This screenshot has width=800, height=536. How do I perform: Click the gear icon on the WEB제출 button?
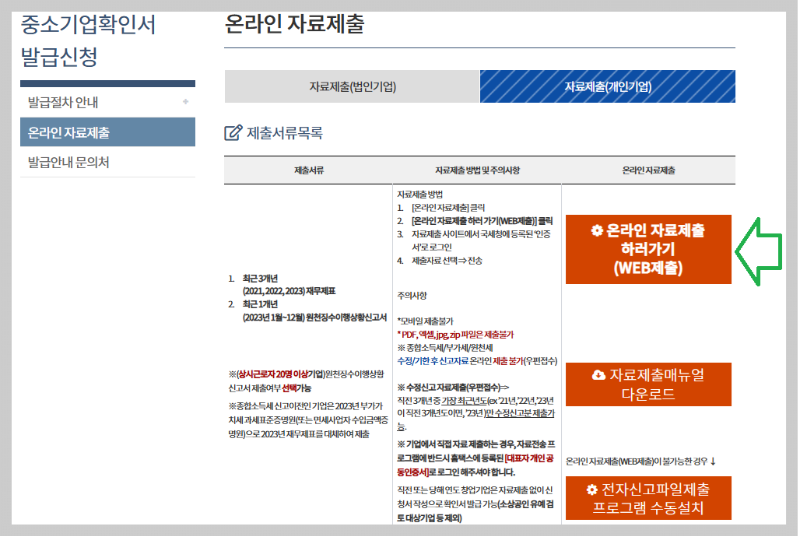597,231
